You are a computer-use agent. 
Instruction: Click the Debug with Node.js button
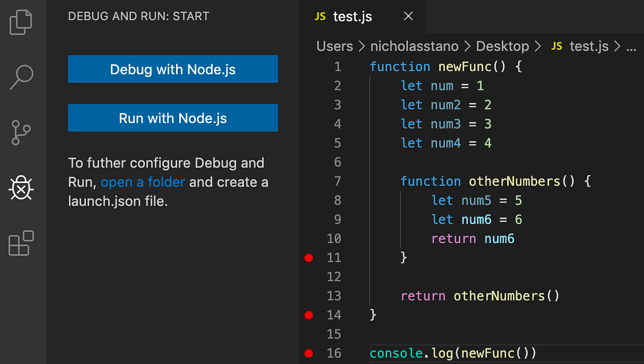tap(173, 69)
